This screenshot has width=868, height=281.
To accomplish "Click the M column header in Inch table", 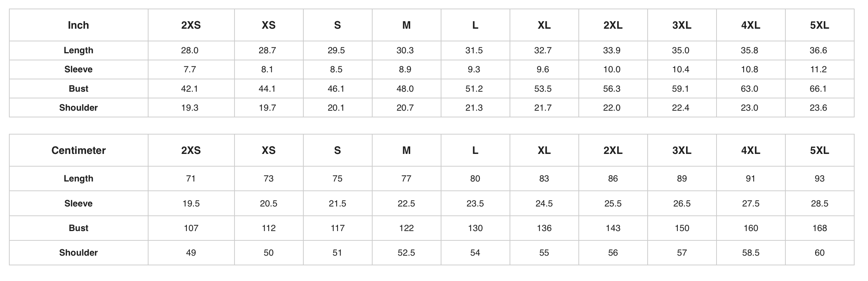I will pos(406,25).
